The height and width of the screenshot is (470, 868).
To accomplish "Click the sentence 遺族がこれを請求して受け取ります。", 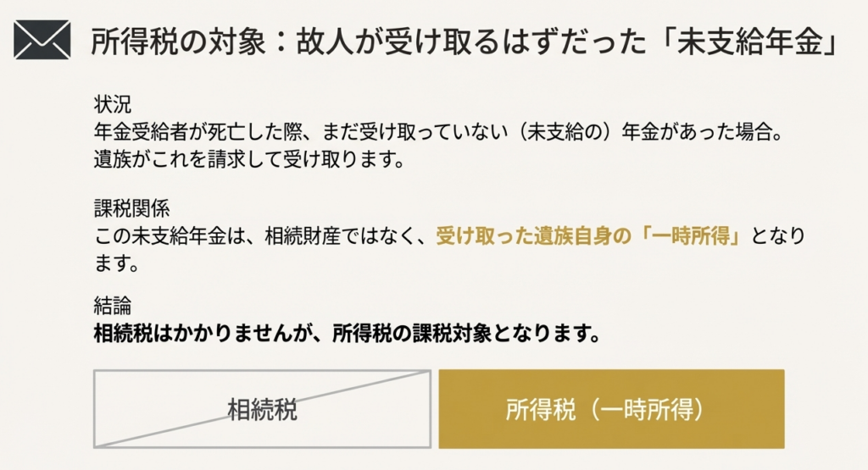I will point(246,158).
